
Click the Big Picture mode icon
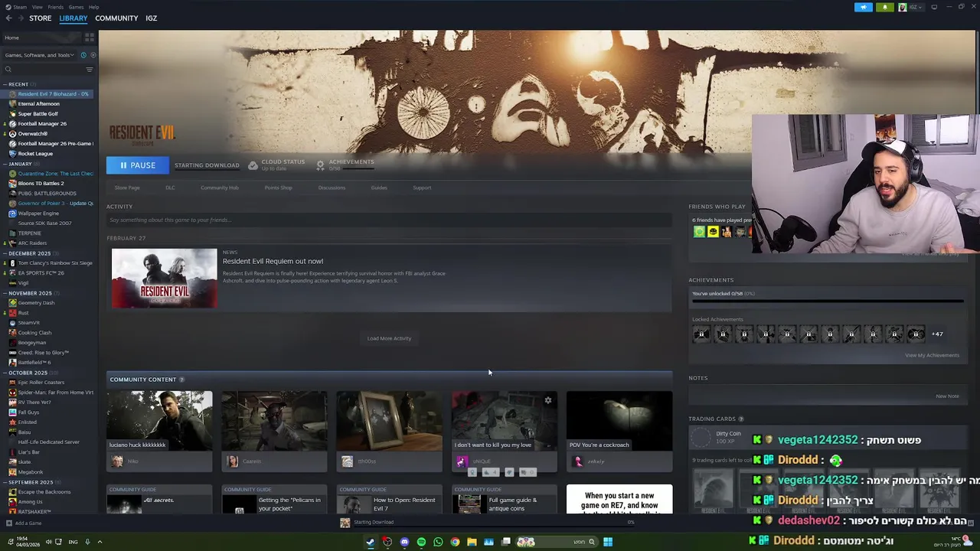click(934, 7)
